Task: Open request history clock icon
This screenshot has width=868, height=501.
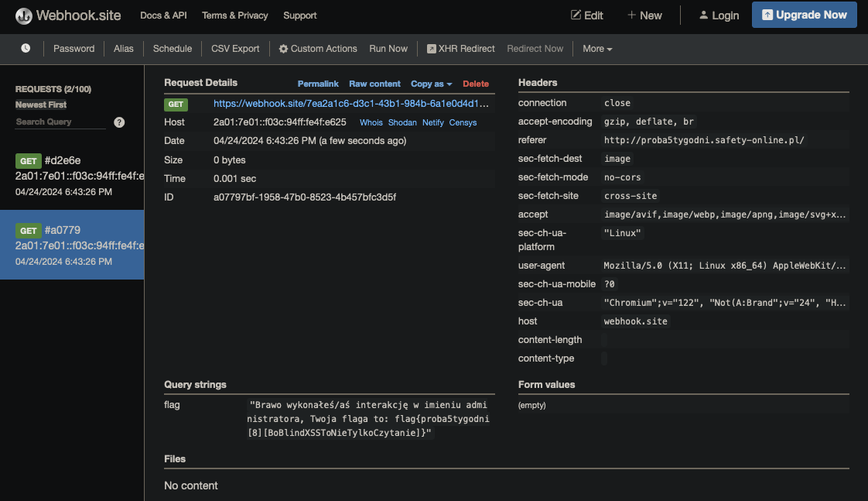Action: [26, 48]
